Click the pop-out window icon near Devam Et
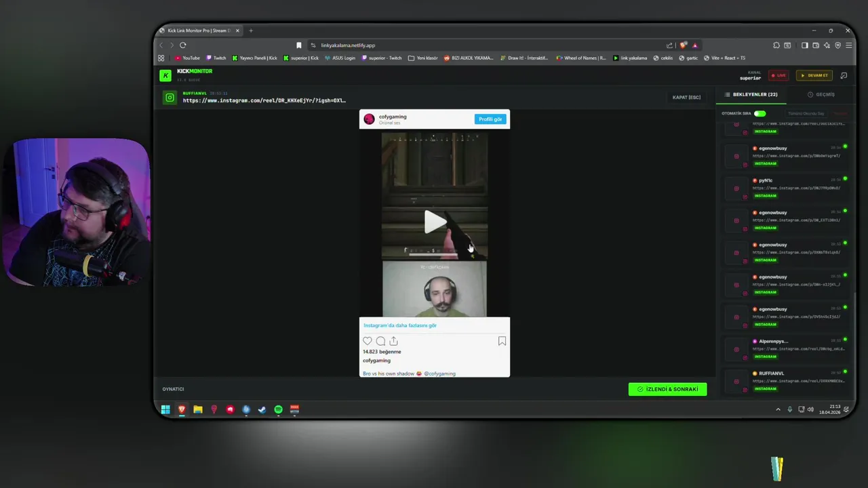 click(844, 75)
